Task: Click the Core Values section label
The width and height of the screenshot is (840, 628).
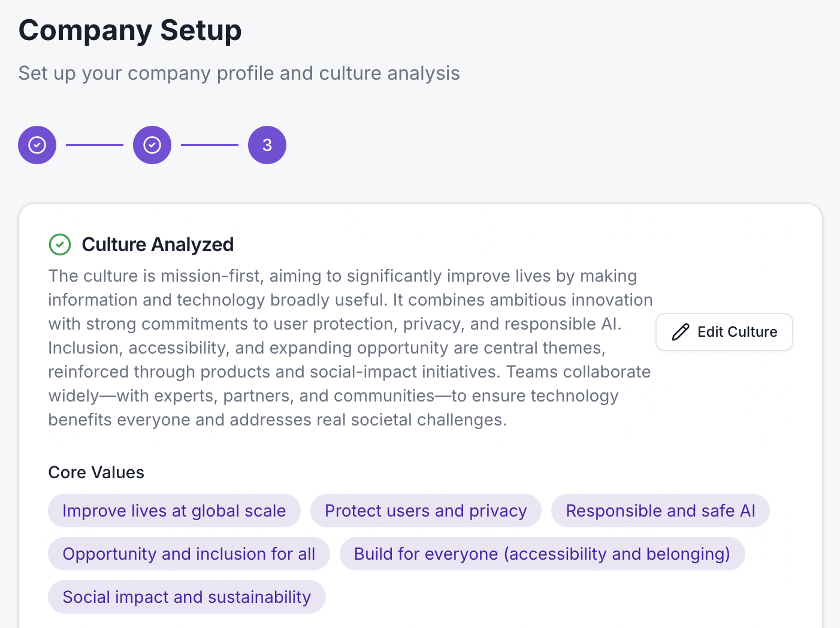Action: point(96,472)
